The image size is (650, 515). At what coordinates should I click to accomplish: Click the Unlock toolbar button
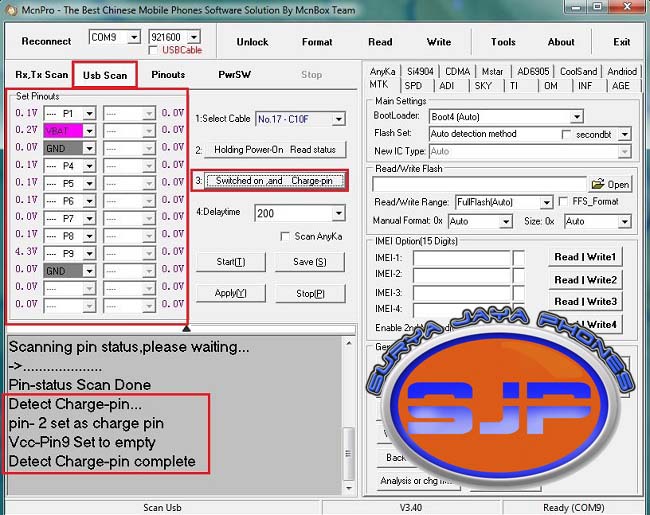tap(252, 42)
